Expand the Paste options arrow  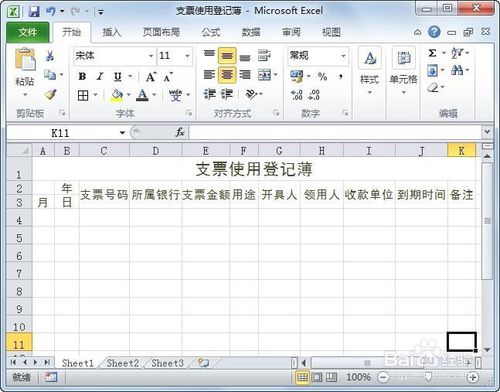pos(25,95)
